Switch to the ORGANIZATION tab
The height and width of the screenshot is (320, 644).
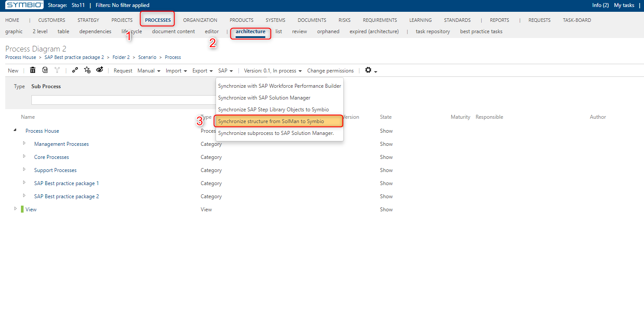[x=200, y=20]
